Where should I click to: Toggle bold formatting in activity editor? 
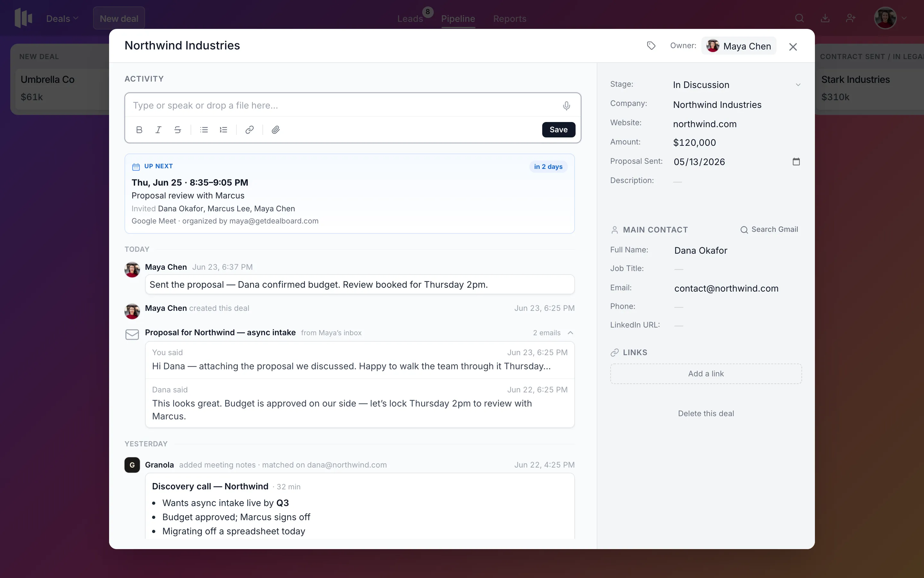(x=139, y=130)
